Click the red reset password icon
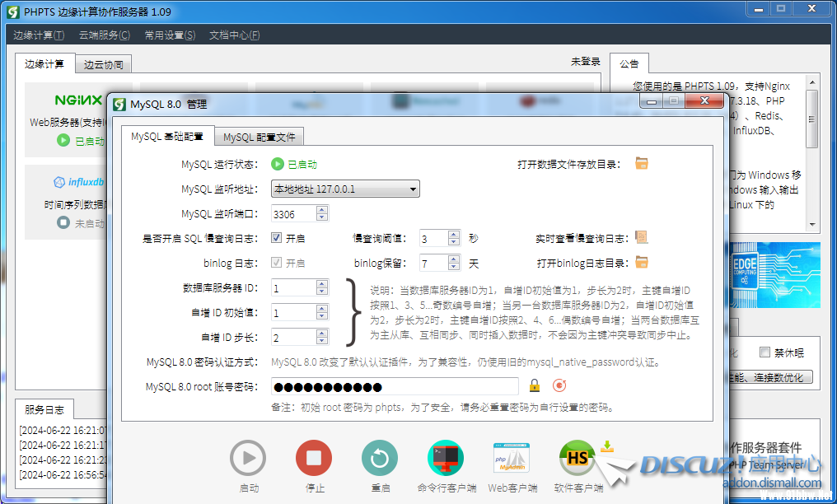Viewport: 837px width, 504px height. [x=559, y=385]
